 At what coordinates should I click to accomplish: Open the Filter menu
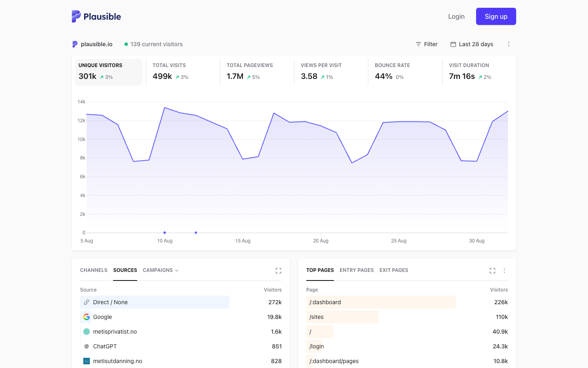tap(427, 44)
